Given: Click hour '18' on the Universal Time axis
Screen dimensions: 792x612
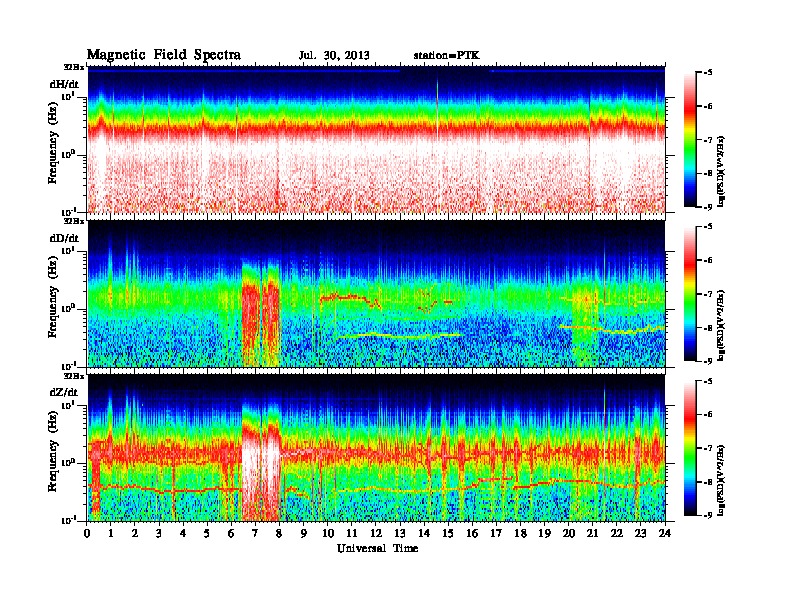Looking at the screenshot, I should pos(520,533).
